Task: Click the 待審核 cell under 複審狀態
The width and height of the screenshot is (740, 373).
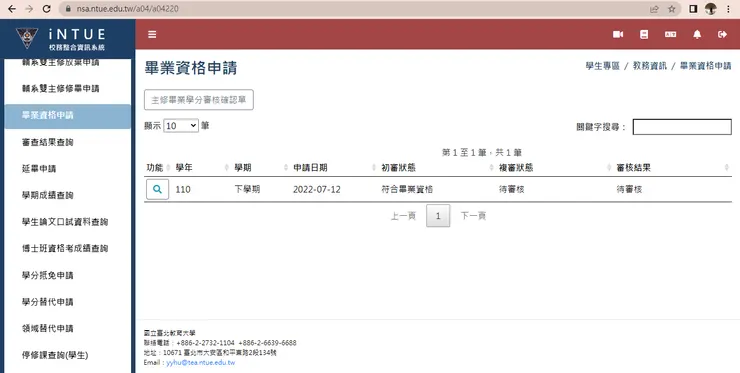Action: click(x=512, y=189)
